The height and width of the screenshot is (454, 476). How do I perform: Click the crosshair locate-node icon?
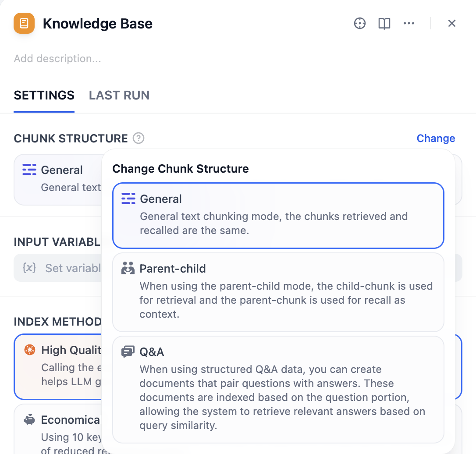pyautogui.click(x=360, y=23)
